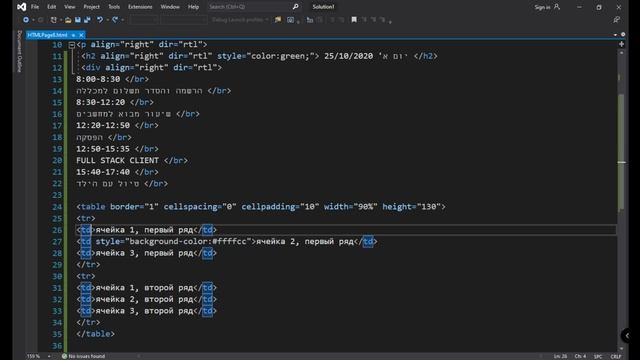Open the document tabs list dropdown arrow
Viewport: 640px width, 360px height.
pyautogui.click(x=616, y=35)
